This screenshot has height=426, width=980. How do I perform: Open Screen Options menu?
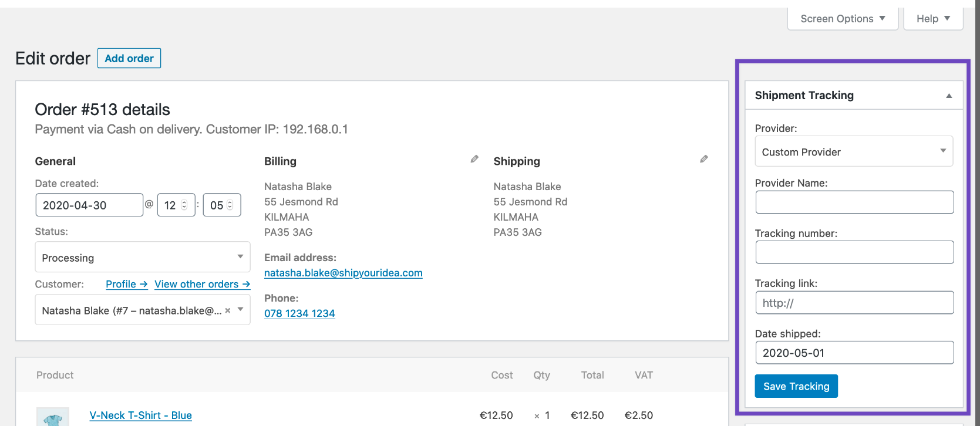point(843,19)
